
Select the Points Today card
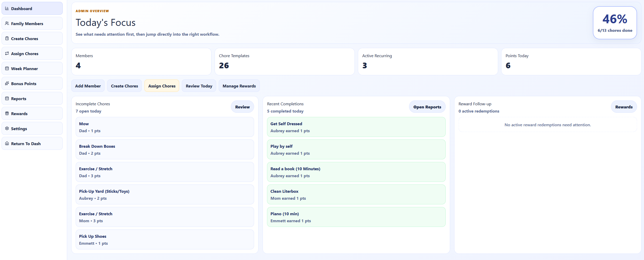coord(571,62)
